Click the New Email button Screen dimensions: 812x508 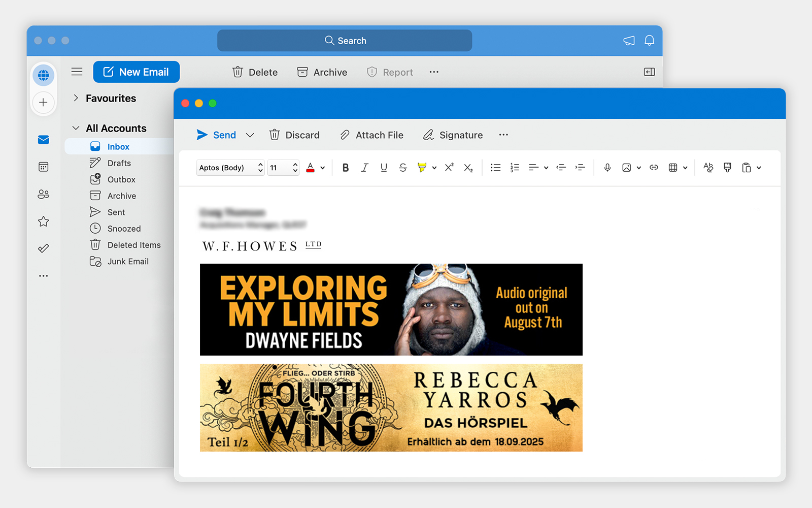point(136,72)
